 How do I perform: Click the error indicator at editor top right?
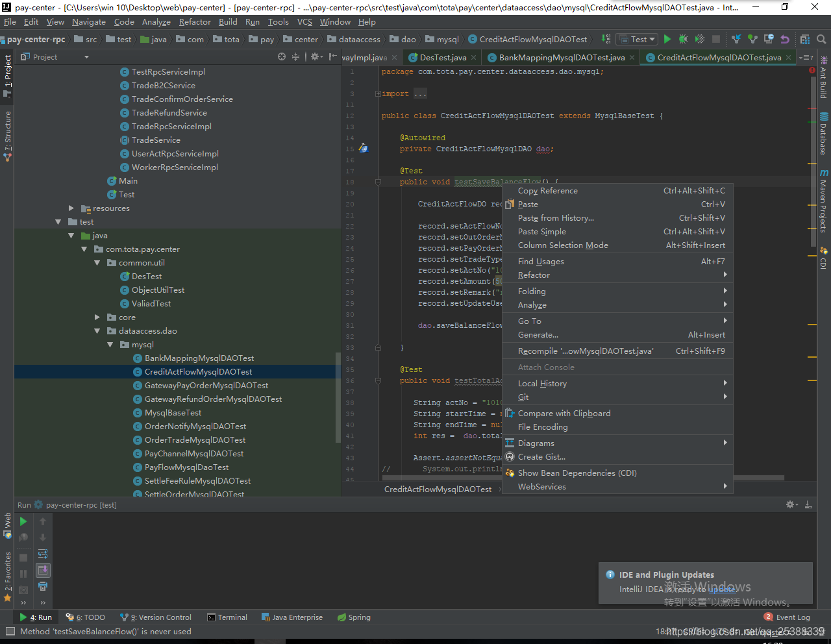(812, 70)
